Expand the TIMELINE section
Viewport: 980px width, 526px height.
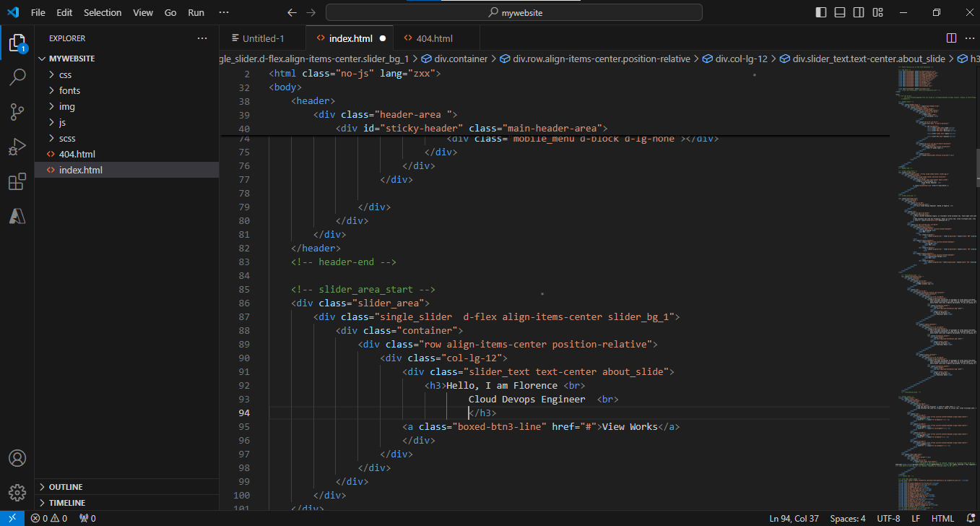66,503
